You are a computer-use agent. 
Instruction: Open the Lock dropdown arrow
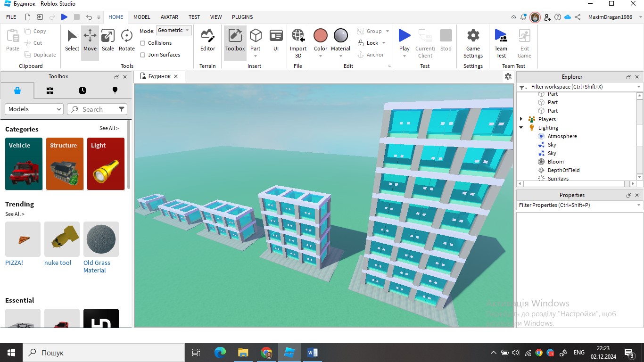384,43
